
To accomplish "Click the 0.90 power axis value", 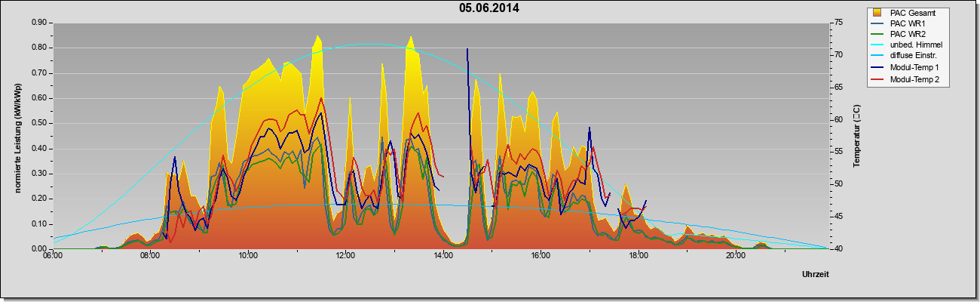I will point(39,23).
